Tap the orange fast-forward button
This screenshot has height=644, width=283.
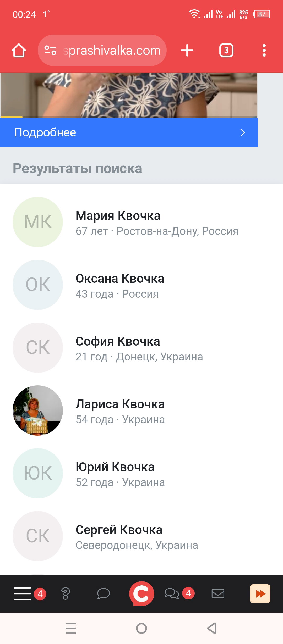(x=260, y=593)
